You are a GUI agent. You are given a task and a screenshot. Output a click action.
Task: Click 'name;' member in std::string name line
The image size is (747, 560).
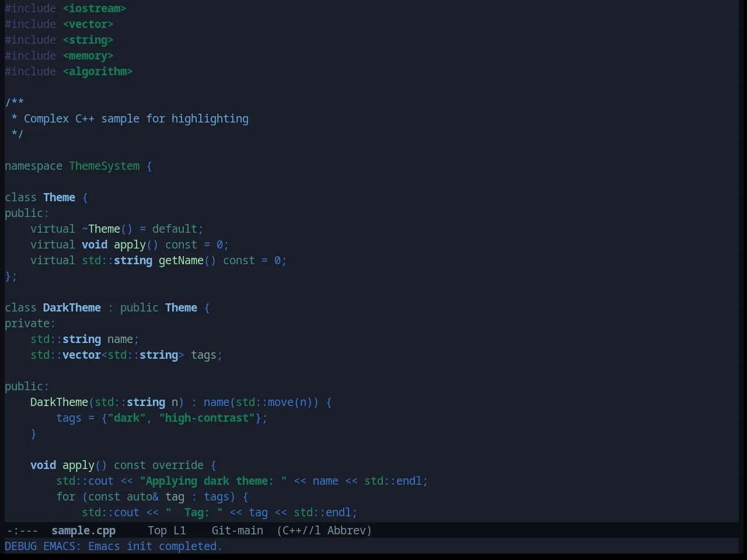point(123,339)
